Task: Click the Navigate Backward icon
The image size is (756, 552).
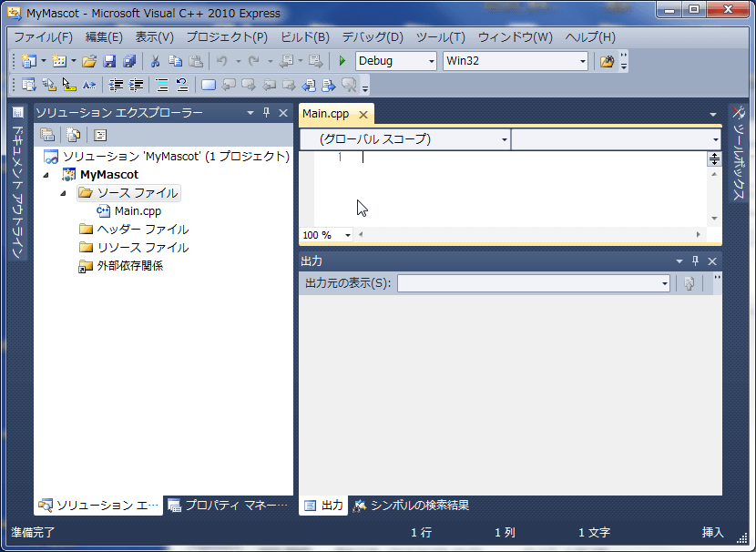Action: coord(286,61)
